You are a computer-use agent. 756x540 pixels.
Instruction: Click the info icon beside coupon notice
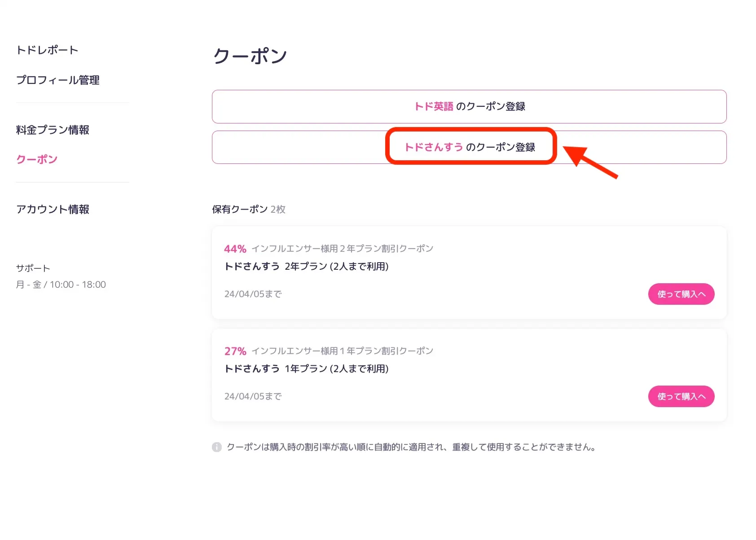217,447
